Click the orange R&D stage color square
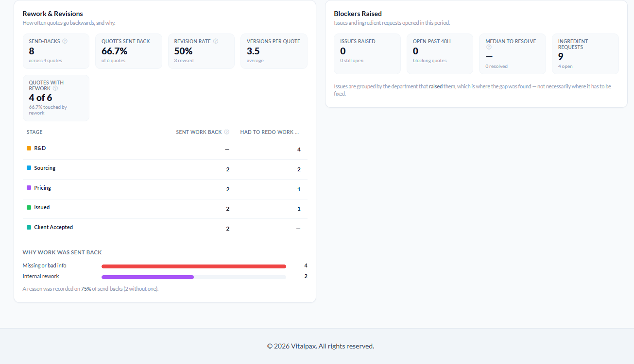Image resolution: width=634 pixels, height=364 pixels. coord(29,149)
